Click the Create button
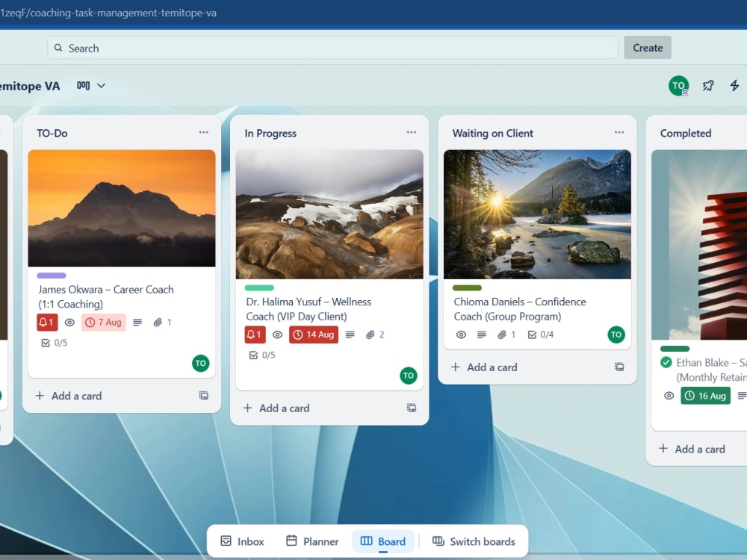Viewport: 747px width, 560px height. [x=648, y=48]
